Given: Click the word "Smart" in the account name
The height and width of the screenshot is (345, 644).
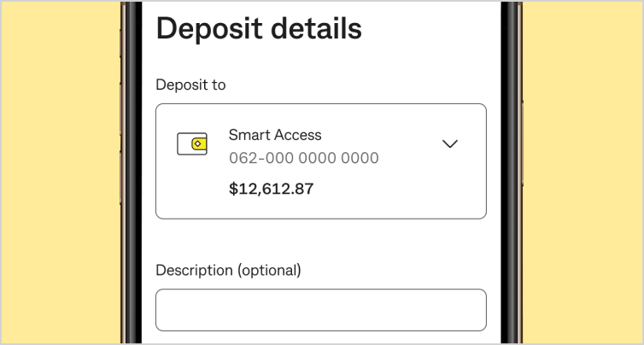Looking at the screenshot, I should 247,135.
